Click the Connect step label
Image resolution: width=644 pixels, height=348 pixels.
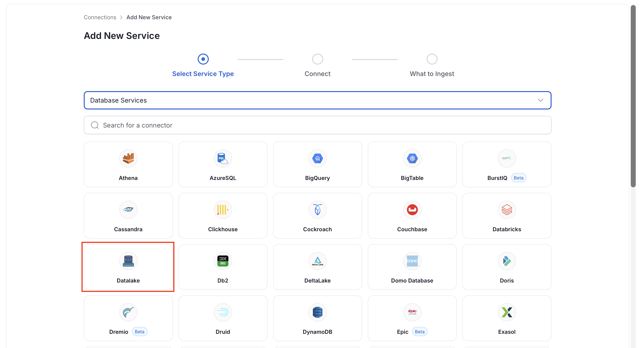pos(317,74)
